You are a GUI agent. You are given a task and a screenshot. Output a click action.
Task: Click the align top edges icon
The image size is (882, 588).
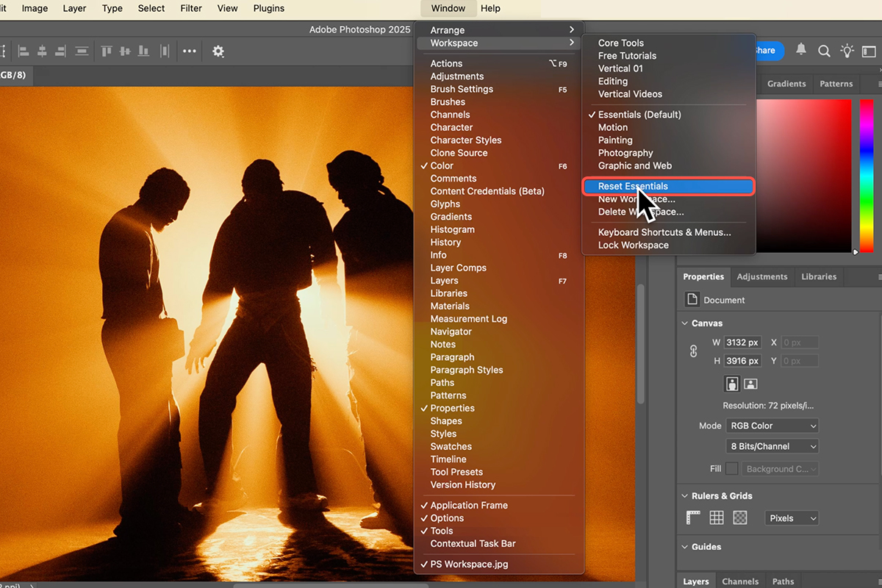click(107, 51)
